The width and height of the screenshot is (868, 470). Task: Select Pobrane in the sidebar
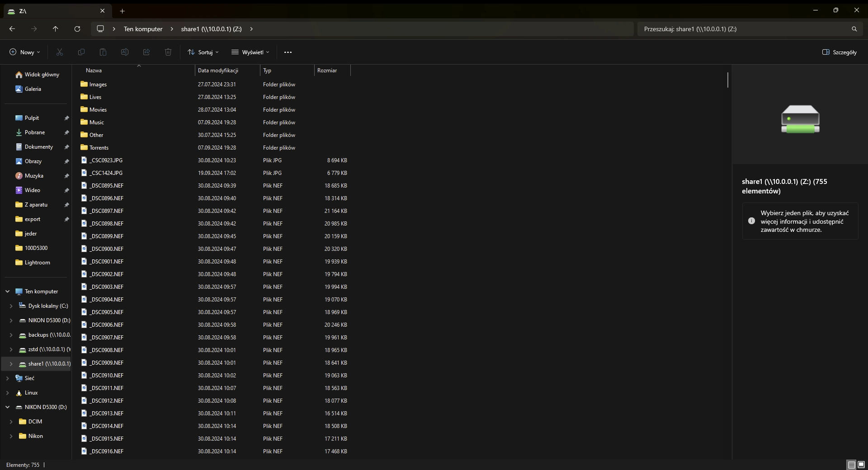35,132
